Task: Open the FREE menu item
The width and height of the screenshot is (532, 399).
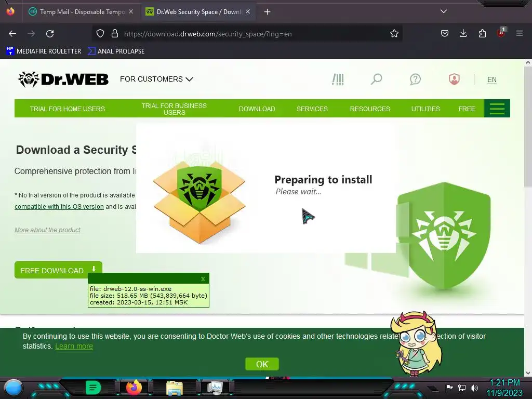Action: pyautogui.click(x=467, y=109)
